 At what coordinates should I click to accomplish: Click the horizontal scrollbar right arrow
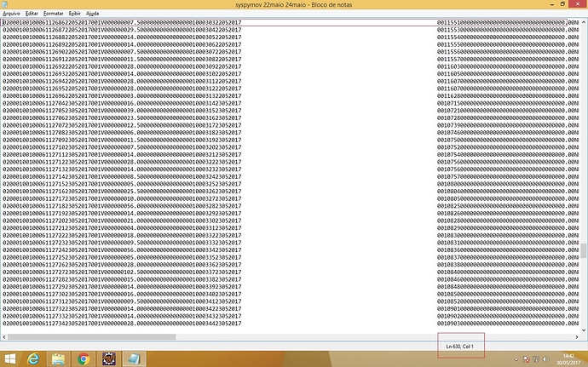(577, 337)
